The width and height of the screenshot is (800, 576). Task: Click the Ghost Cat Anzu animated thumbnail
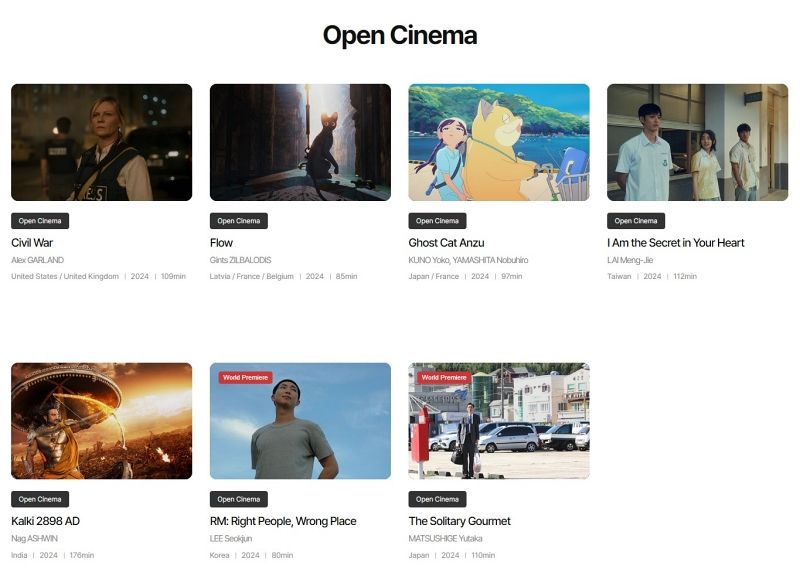pyautogui.click(x=498, y=141)
